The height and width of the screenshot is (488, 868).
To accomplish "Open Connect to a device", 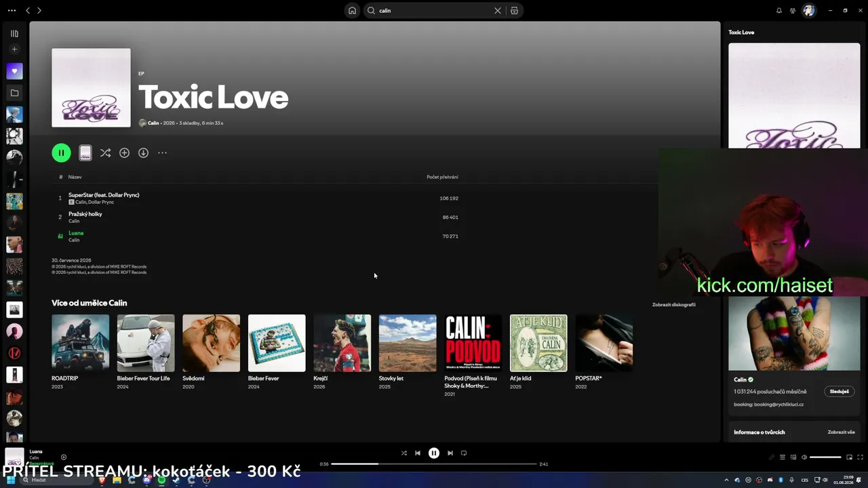I will click(793, 457).
